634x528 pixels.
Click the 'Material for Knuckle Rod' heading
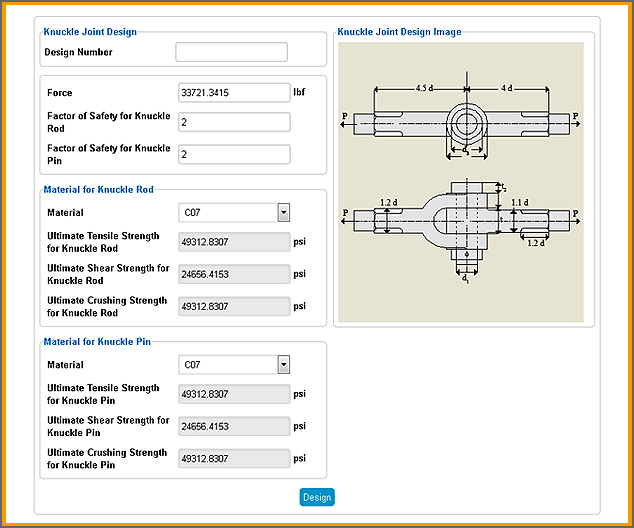98,190
